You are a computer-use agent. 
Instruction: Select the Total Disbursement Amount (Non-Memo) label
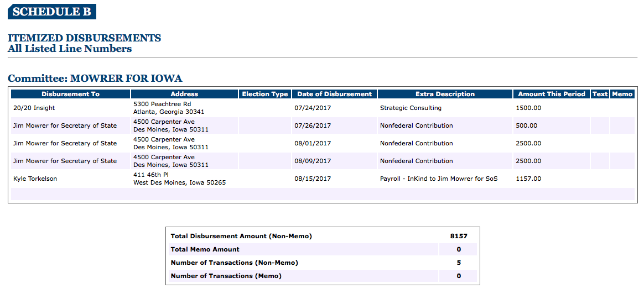(241, 236)
